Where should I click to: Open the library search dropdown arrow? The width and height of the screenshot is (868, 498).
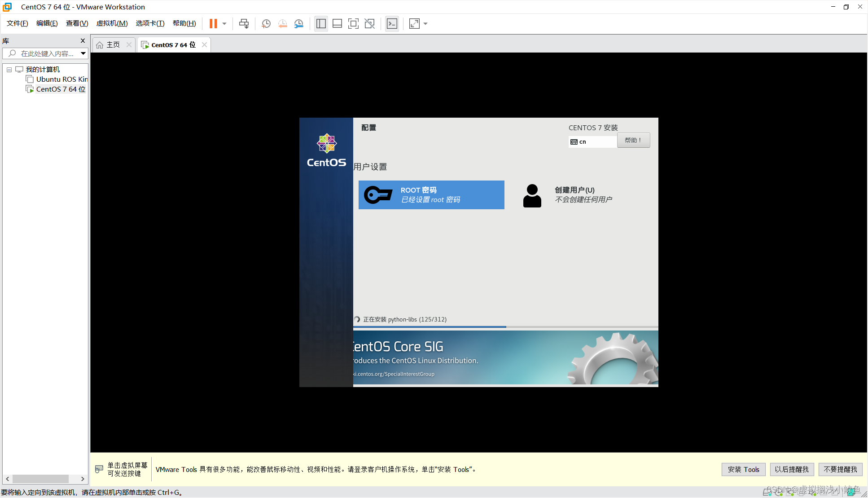(x=83, y=53)
